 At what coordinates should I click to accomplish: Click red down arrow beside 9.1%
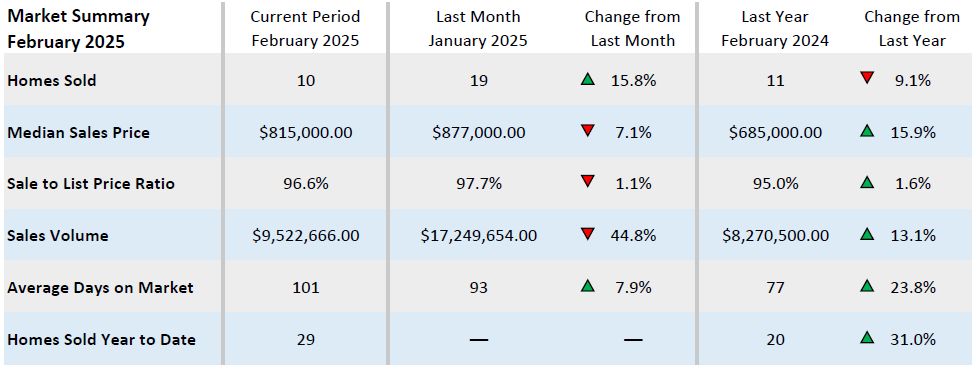pos(866,79)
